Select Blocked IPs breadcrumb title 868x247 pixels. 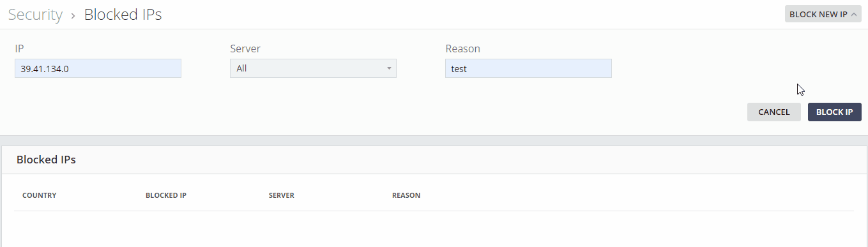(123, 15)
